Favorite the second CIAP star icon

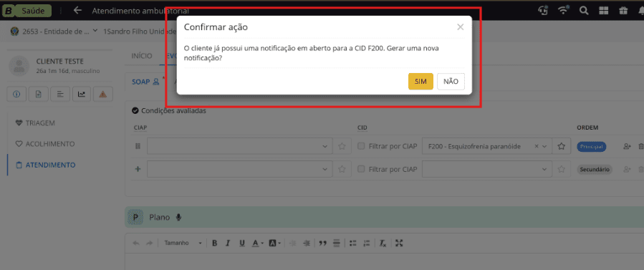[x=342, y=169]
